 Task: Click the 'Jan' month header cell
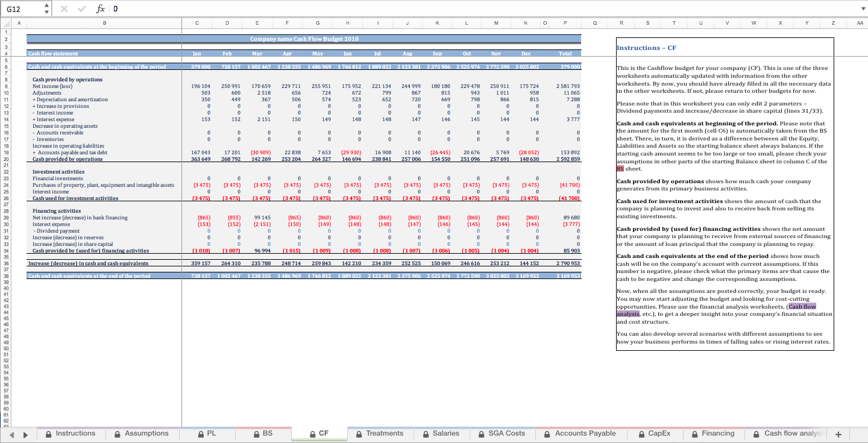pos(197,54)
